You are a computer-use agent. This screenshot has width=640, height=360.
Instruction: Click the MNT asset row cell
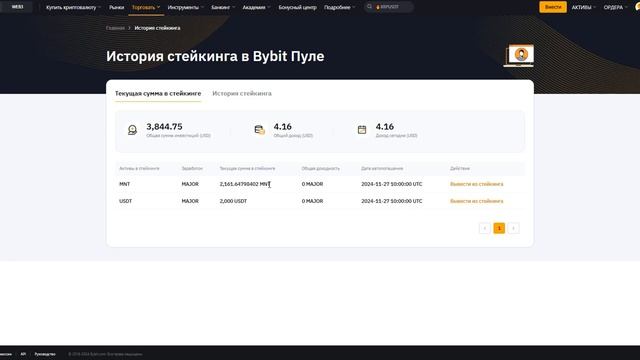(124, 184)
